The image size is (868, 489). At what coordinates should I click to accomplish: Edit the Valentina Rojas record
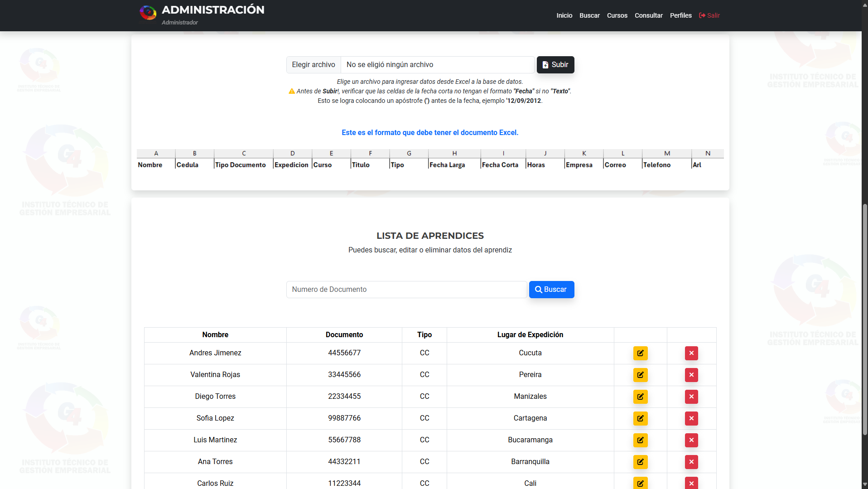click(x=640, y=375)
